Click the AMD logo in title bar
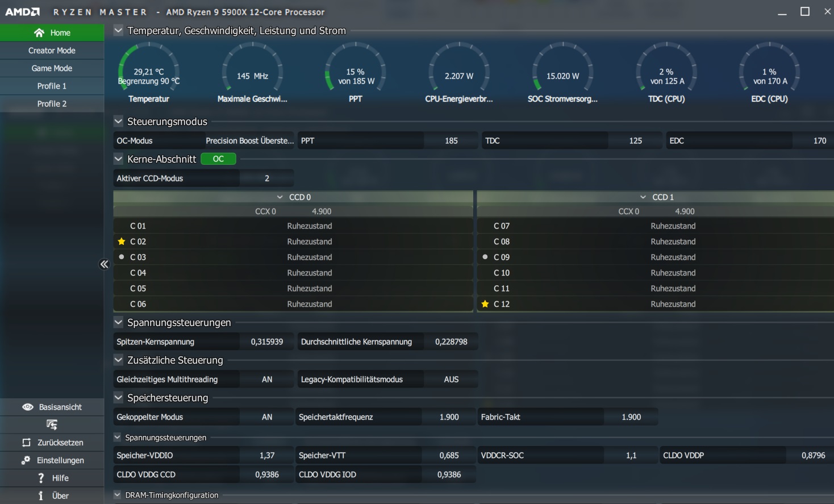The image size is (834, 504). (22, 12)
